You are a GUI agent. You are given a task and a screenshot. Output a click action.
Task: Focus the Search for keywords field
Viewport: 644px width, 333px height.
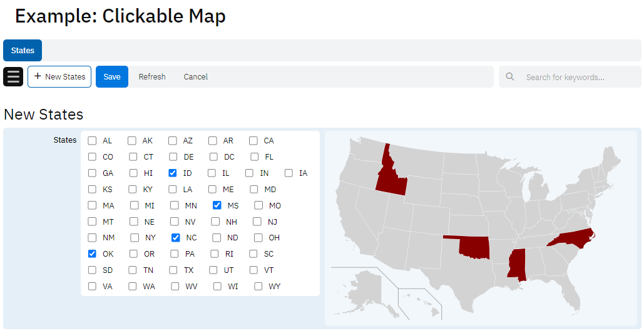click(573, 77)
